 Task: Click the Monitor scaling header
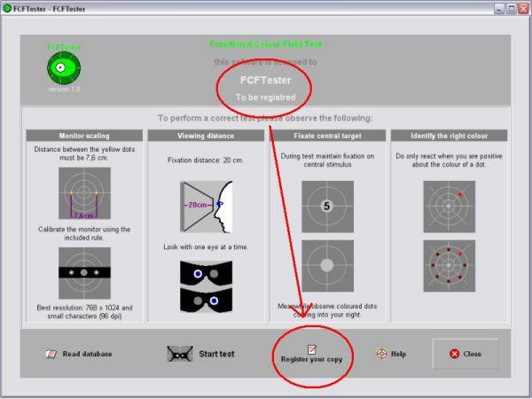(84, 136)
